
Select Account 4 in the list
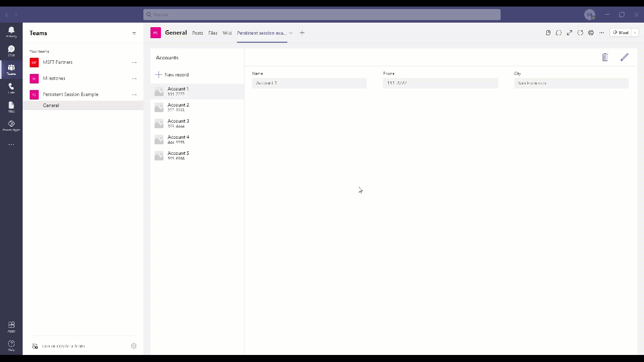click(x=197, y=140)
